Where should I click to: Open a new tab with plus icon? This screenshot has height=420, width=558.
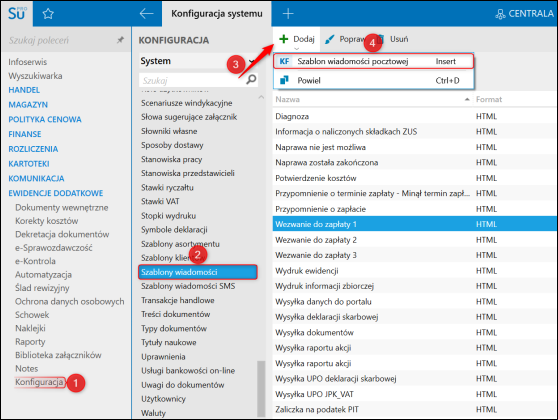288,14
